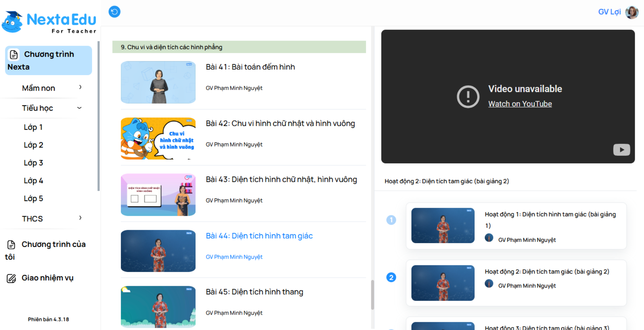This screenshot has height=330, width=644.
Task: Click Watch on YouTube link
Action: (520, 104)
